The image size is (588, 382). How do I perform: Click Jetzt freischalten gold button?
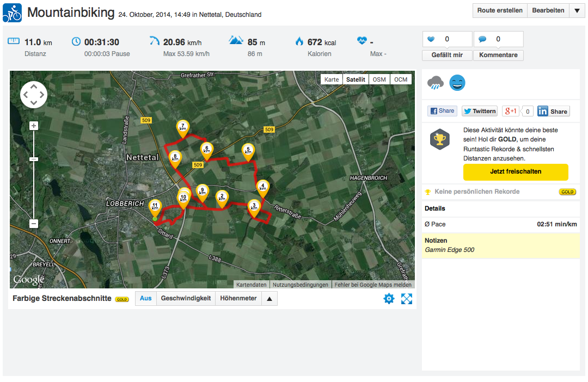516,172
